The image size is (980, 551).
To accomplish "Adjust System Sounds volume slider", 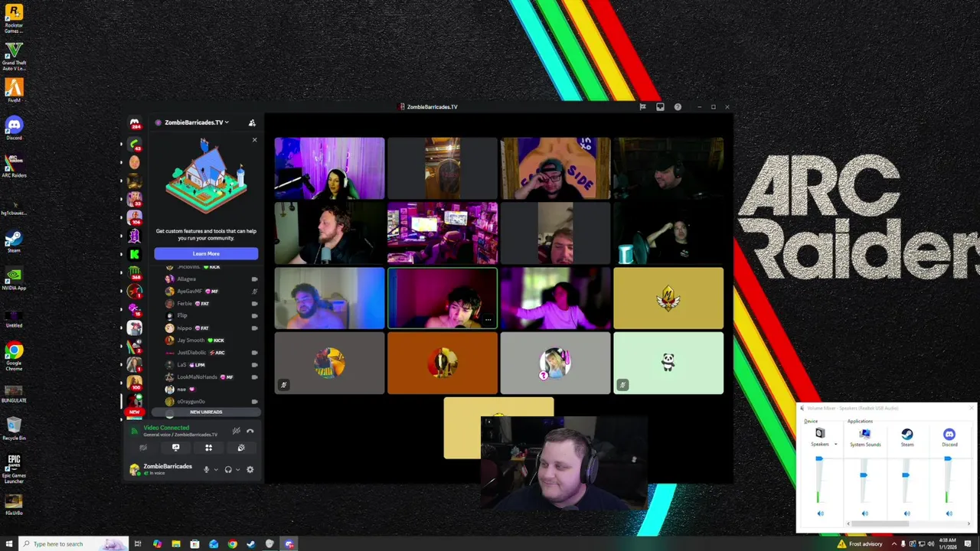I will click(x=864, y=475).
